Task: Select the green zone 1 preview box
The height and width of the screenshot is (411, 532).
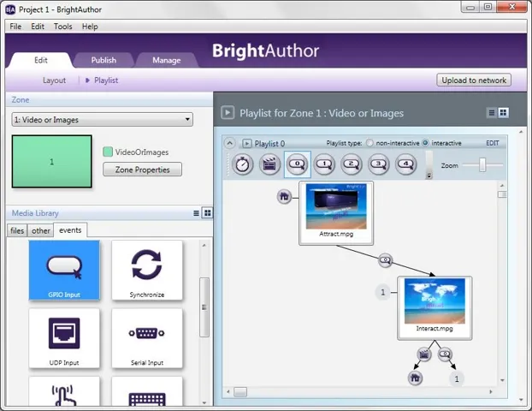Action: click(x=52, y=161)
